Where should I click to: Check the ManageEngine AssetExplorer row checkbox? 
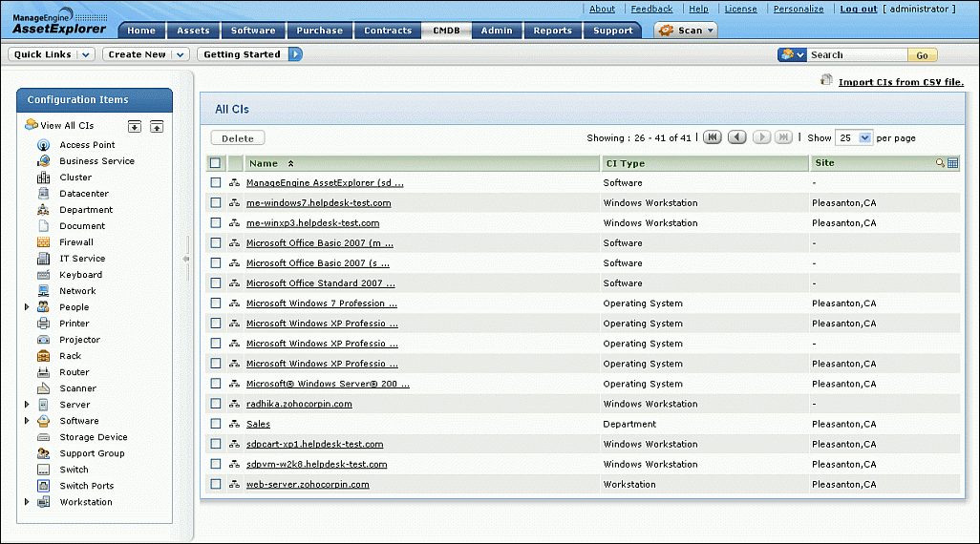coord(216,183)
